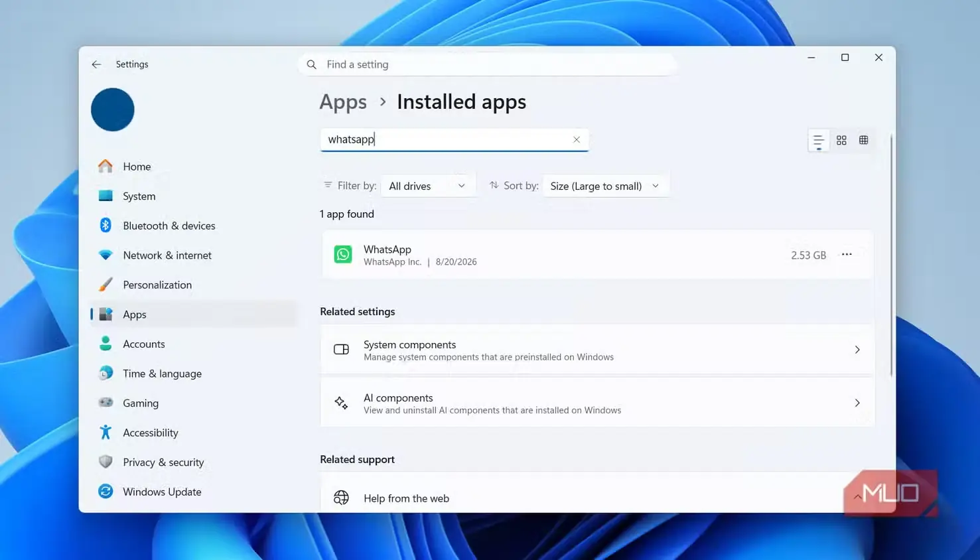Click the Privacy & security shield icon
Viewport: 980px width, 560px height.
105,462
